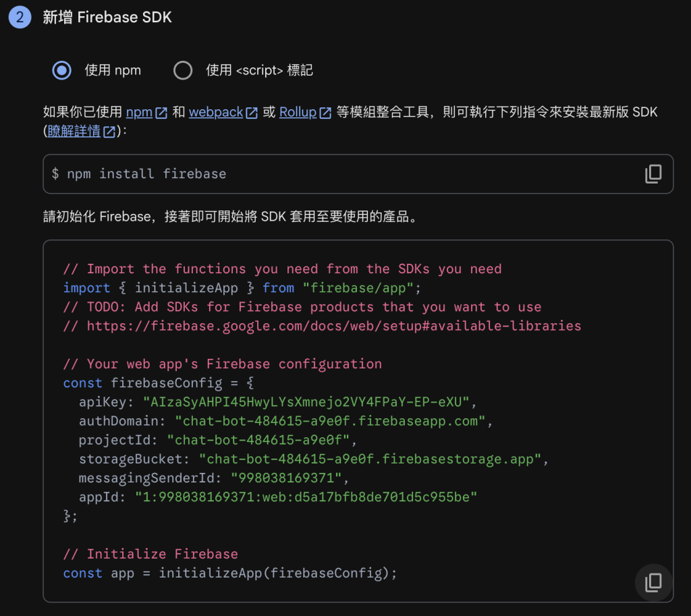Open the 瞭解詳情 link
This screenshot has width=691, height=616.
click(x=74, y=131)
